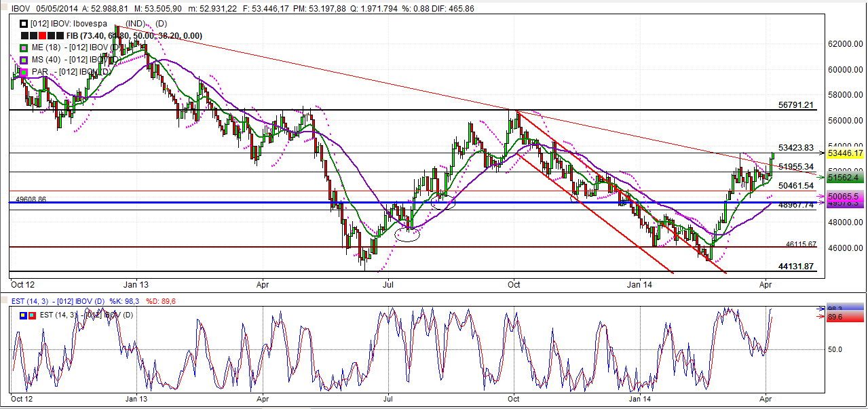Click the tan square icon beside the EST status line
The image size is (868, 409).
[x=4, y=300]
